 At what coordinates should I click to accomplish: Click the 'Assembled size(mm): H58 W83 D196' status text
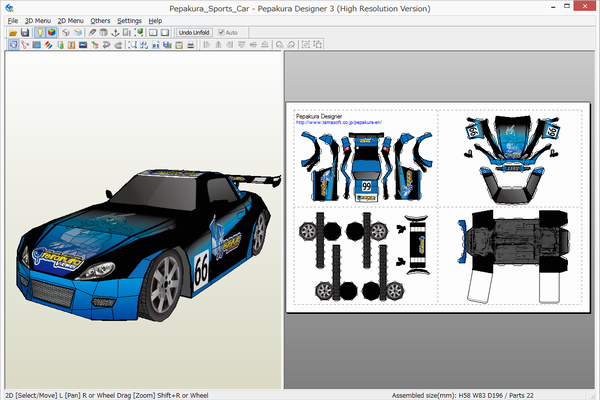click(x=447, y=395)
